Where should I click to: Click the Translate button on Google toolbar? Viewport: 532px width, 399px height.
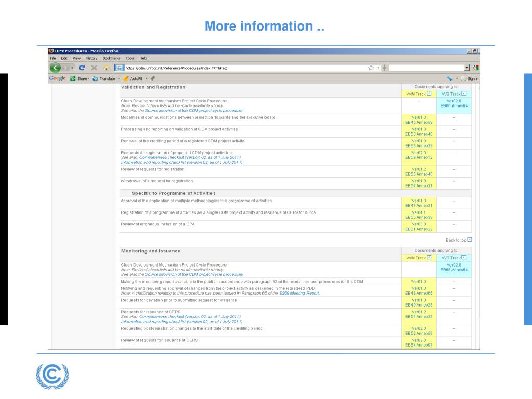[x=104, y=79]
